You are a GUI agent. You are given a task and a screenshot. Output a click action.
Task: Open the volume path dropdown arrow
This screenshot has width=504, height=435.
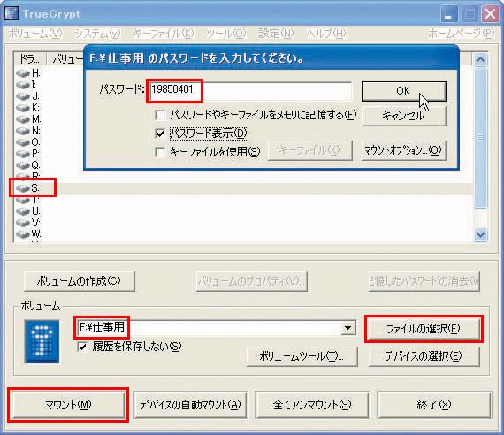(x=347, y=328)
